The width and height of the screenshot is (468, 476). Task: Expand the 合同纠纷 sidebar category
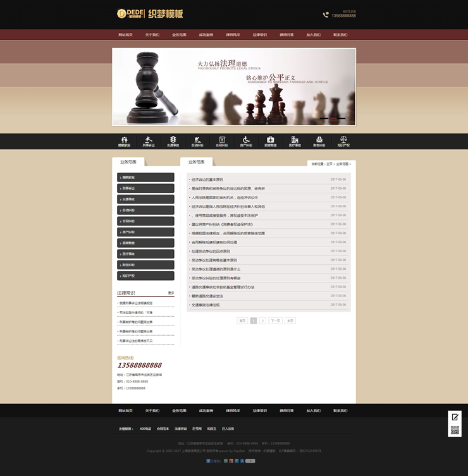pyautogui.click(x=145, y=221)
